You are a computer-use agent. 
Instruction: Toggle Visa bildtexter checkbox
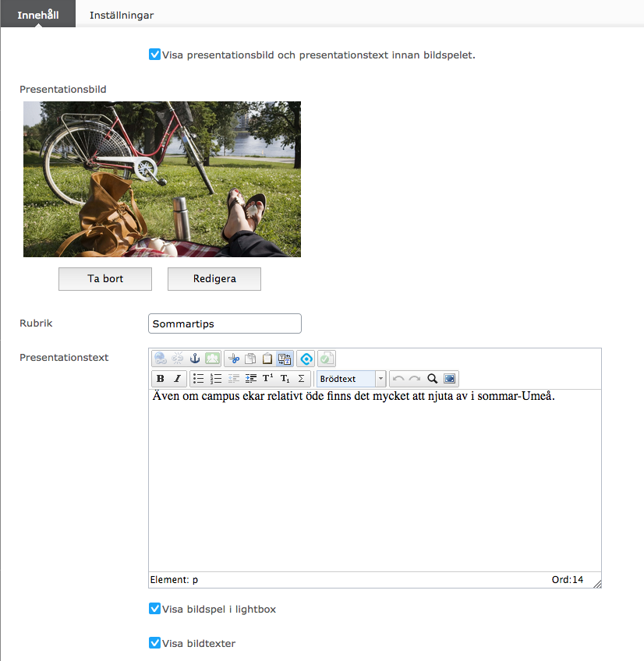coord(155,642)
